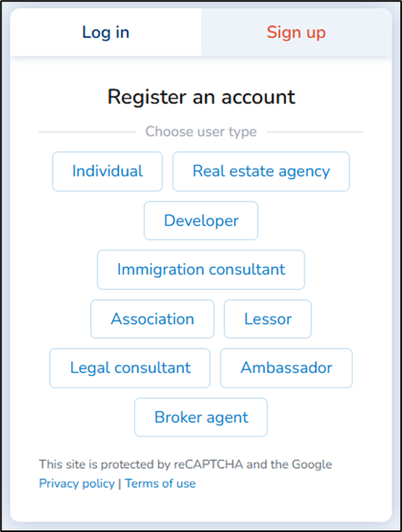Choose Association as user type
Screen dimensions: 402x532
(152, 319)
